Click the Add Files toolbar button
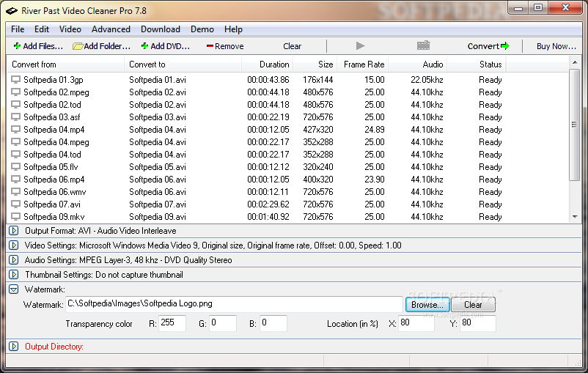 pos(38,46)
